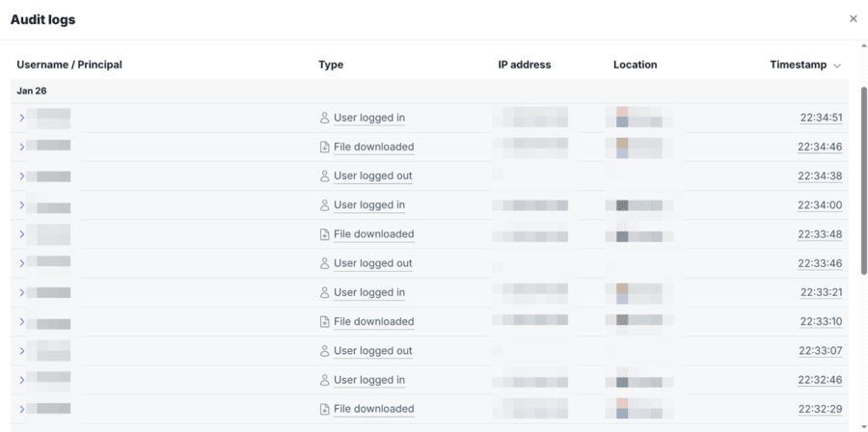Click the user icon in 22:34:00 login row
The height and width of the screenshot is (432, 868).
point(324,205)
